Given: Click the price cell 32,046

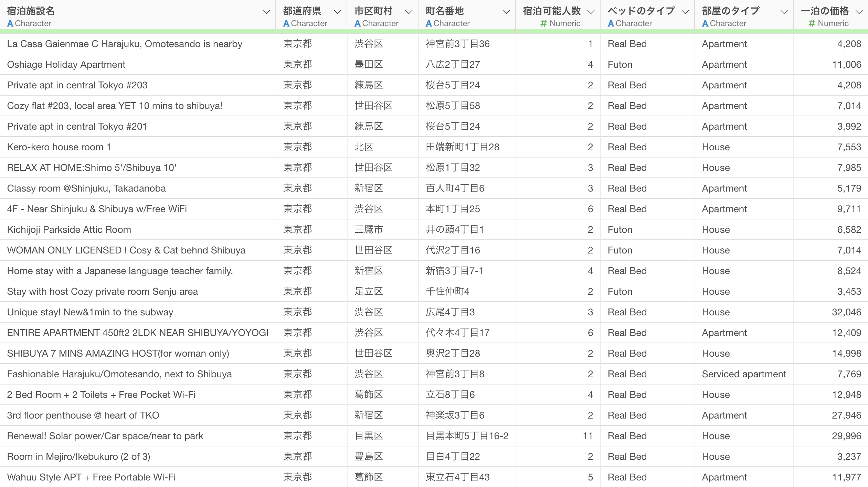Looking at the screenshot, I should 831,312.
